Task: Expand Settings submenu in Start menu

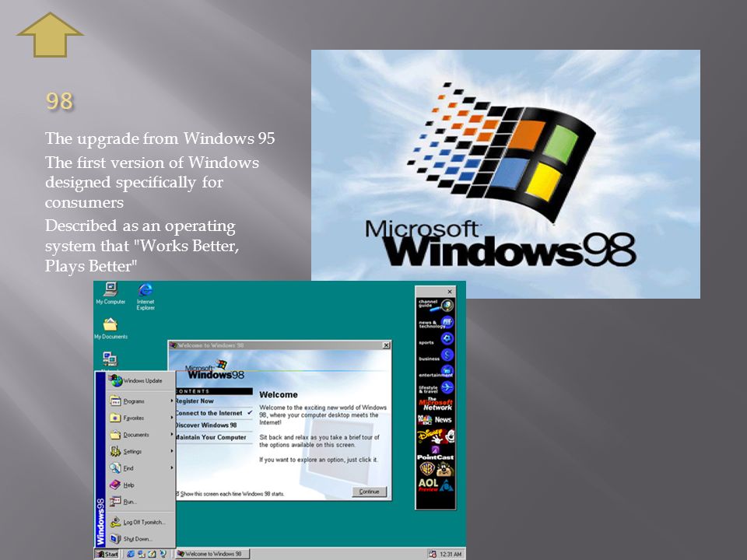Action: point(141,451)
